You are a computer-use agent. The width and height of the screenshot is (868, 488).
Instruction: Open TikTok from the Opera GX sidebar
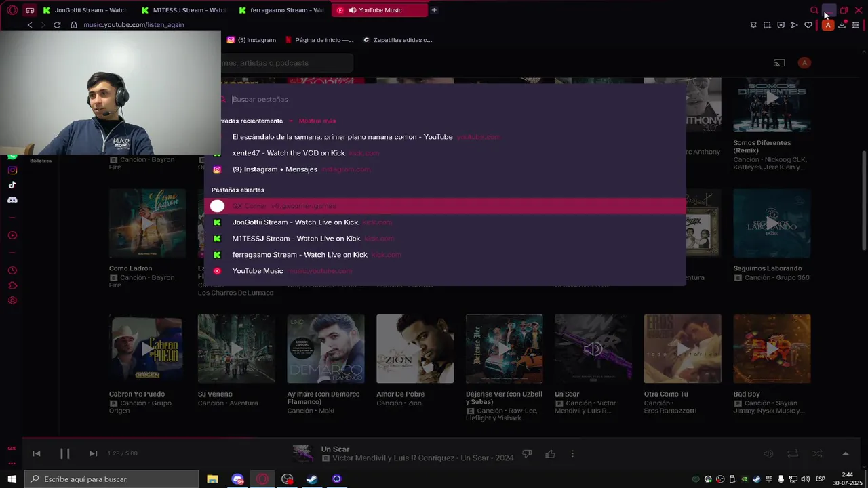point(12,185)
